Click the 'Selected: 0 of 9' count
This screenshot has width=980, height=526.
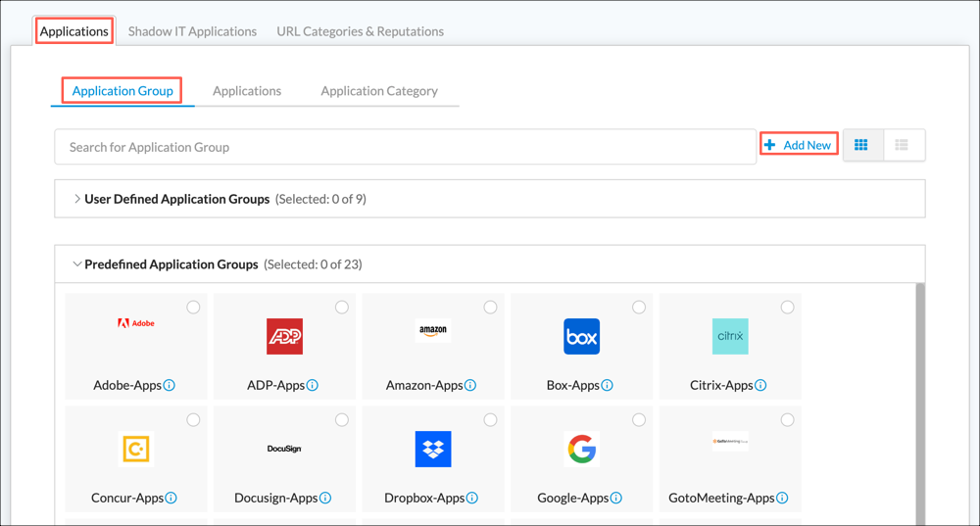(320, 199)
